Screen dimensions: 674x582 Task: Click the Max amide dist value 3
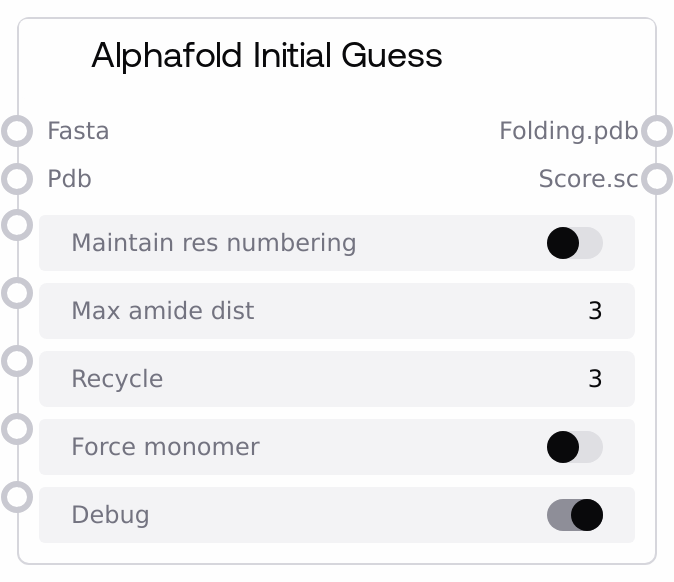point(595,311)
